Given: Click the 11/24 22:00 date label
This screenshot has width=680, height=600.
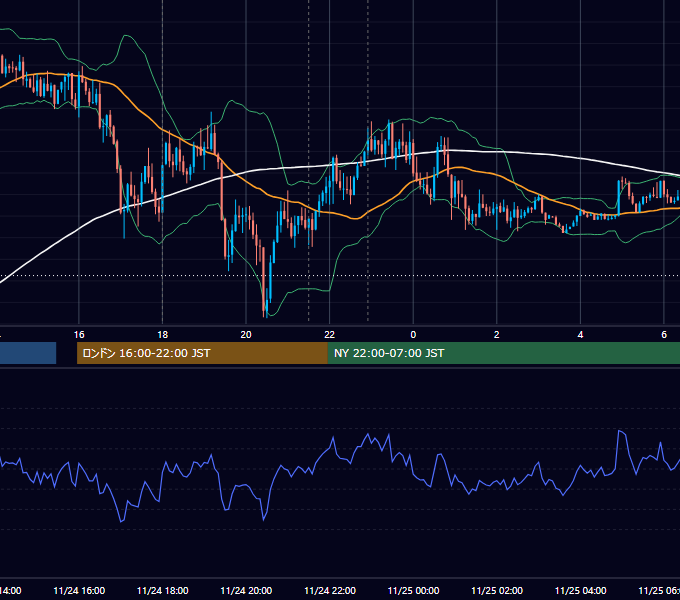Looking at the screenshot, I should (330, 590).
